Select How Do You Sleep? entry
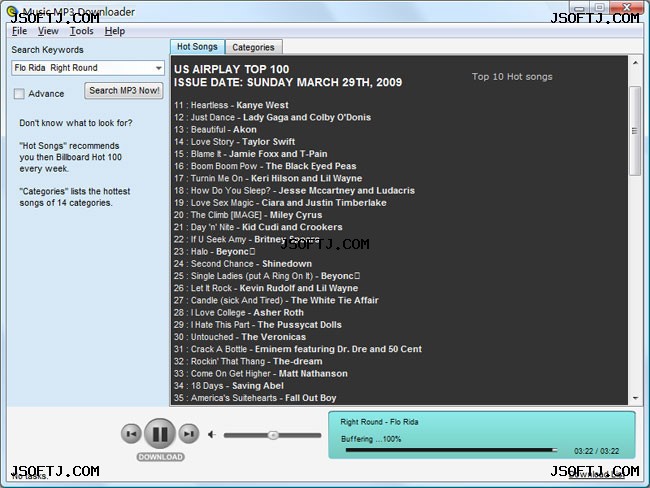650x488 pixels. (x=294, y=191)
